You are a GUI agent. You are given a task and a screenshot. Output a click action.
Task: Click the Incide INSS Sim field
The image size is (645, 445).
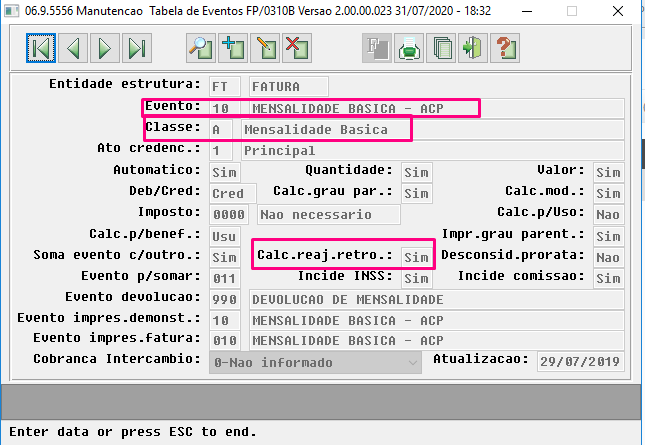click(x=417, y=278)
